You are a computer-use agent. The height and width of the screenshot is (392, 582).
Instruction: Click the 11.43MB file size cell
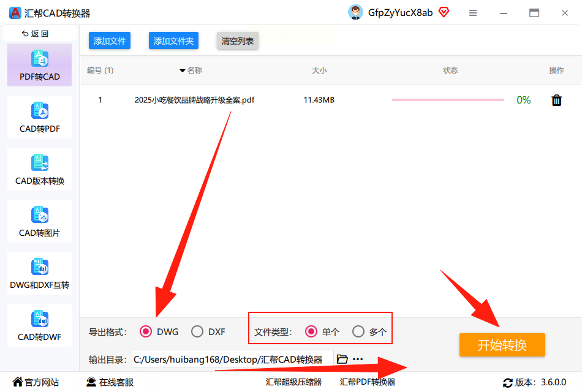tap(319, 100)
